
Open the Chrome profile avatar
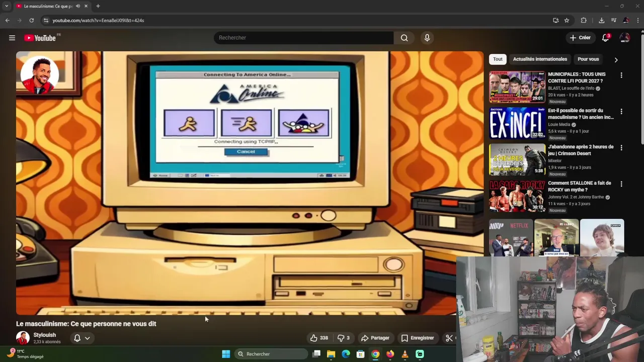[625, 20]
